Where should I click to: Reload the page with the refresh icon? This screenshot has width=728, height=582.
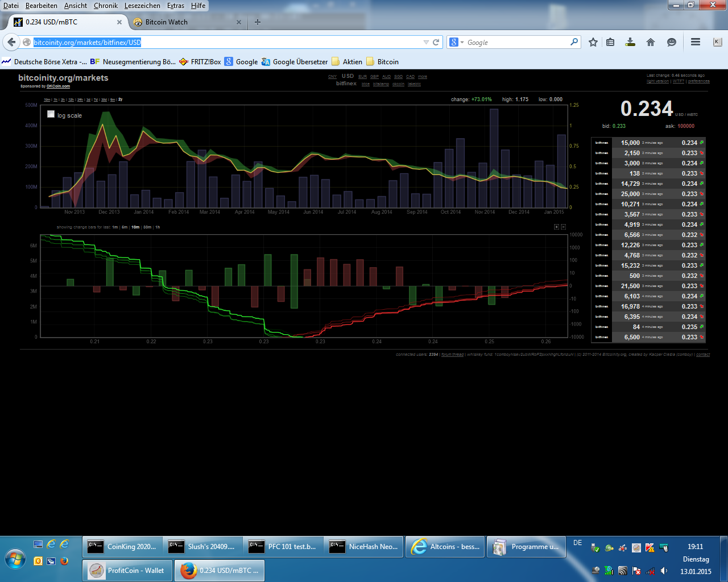pyautogui.click(x=435, y=41)
